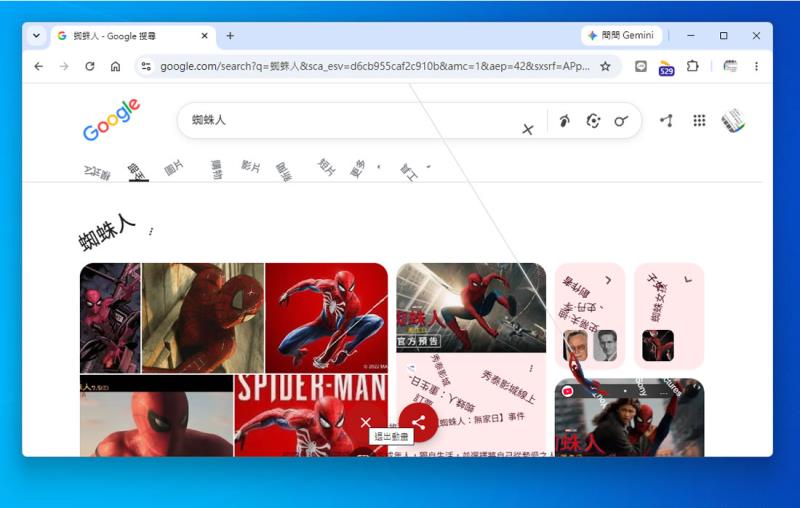This screenshot has width=800, height=508.
Task: Open the tab search dropdown arrow
Action: click(36, 36)
